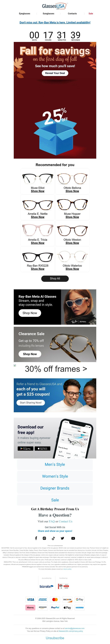110x644 pixels.
Task: Open the Facebook social icon
Action: [36, 538]
